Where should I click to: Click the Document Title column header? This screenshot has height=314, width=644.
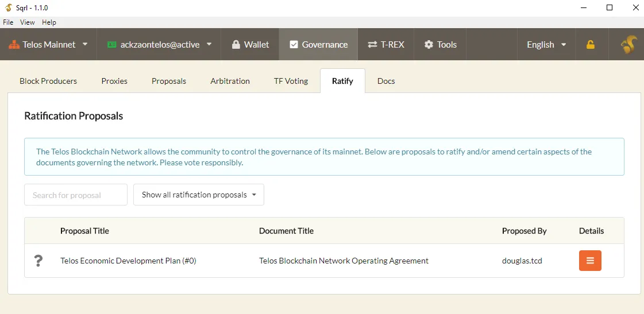(x=286, y=231)
